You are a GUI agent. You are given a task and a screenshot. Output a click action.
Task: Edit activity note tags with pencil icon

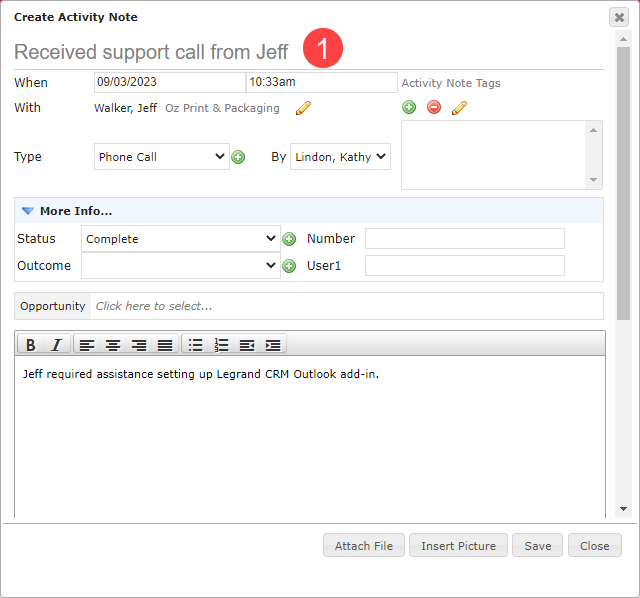[x=459, y=108]
